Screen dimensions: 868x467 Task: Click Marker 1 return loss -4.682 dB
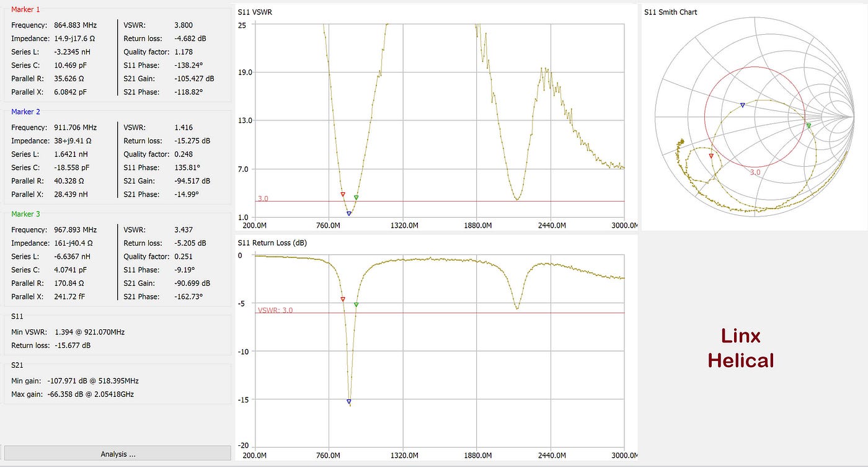point(191,38)
